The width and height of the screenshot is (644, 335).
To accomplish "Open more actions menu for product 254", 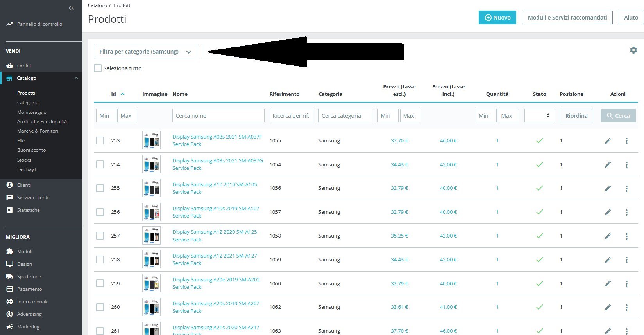I will point(626,165).
